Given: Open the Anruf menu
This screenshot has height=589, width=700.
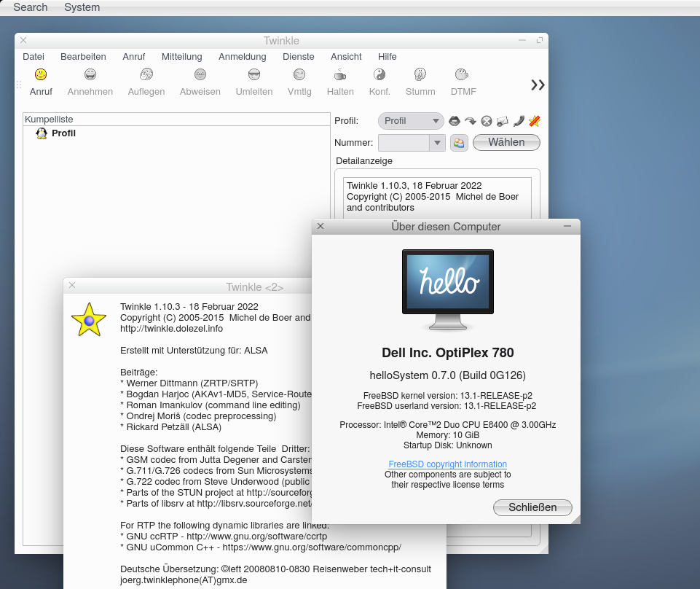Looking at the screenshot, I should (134, 57).
